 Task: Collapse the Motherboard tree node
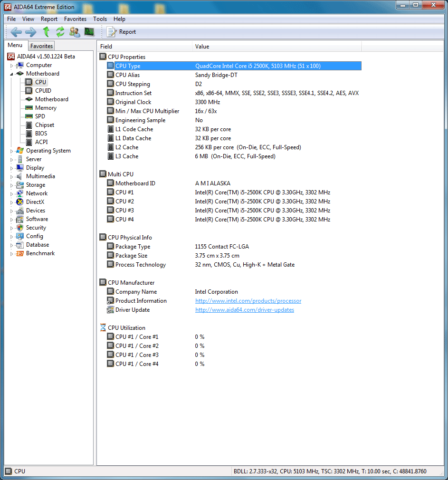click(x=11, y=74)
